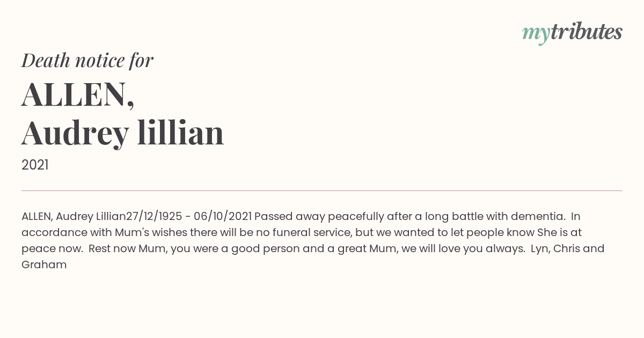Image resolution: width=644 pixels, height=338 pixels.
Task: Click the green "my" part of logo
Action: [x=536, y=34]
